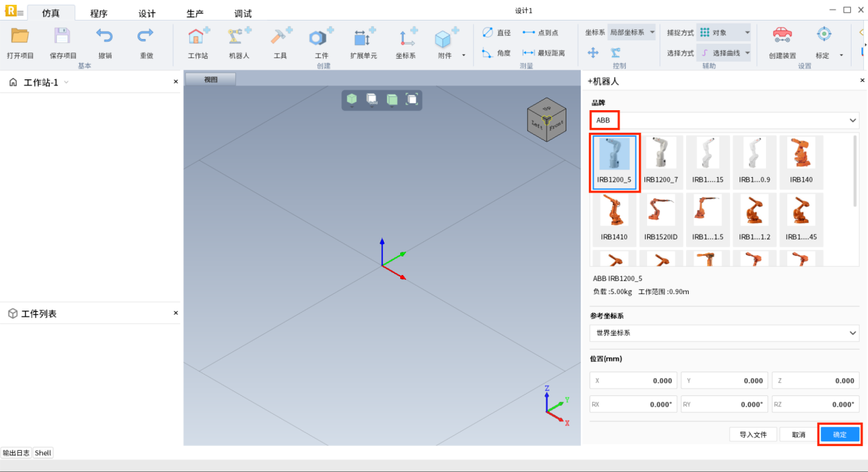Switch to the Debug (调试) tab
The height and width of the screenshot is (472, 868).
pos(243,14)
